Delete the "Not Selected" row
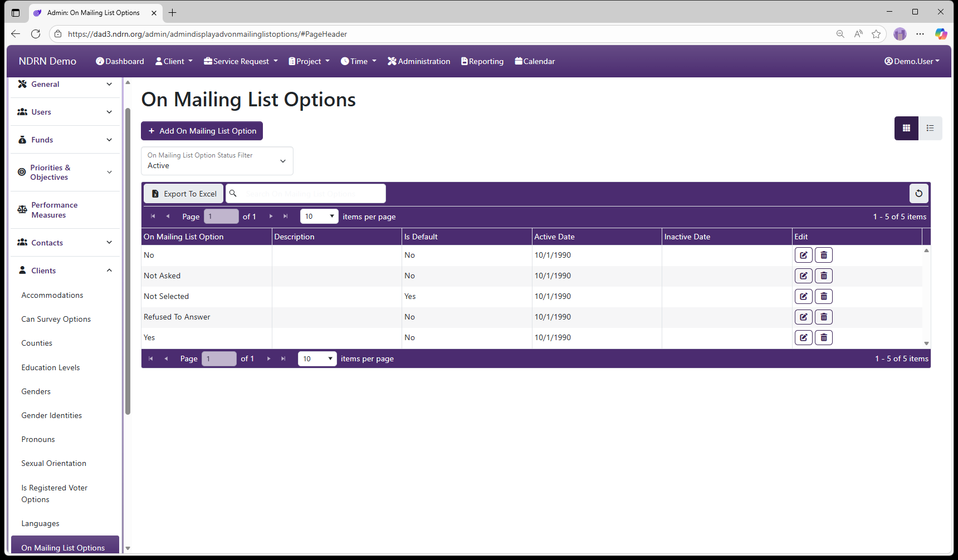Viewport: 958px width, 560px height. [x=824, y=296]
